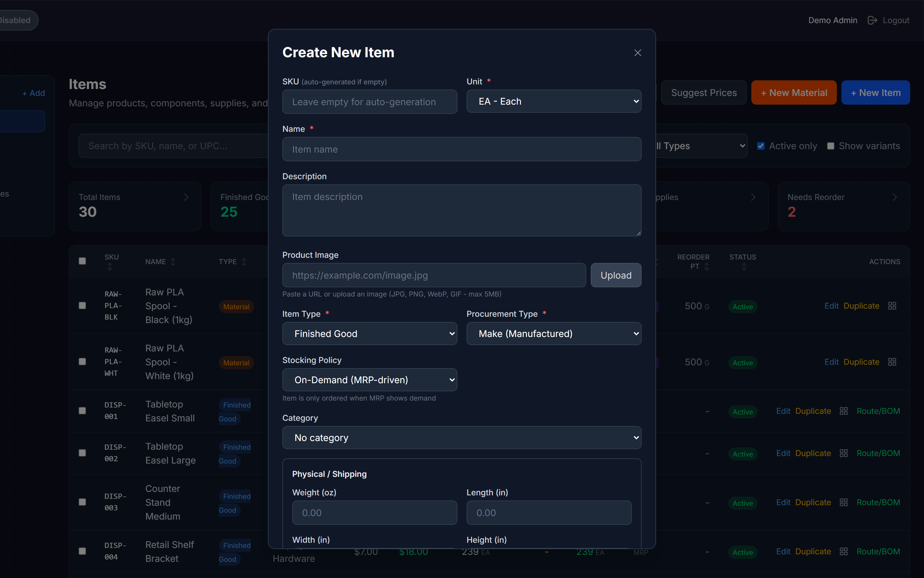
Task: Click the grid icon for RAW-PLA-BLK row
Action: pos(892,306)
